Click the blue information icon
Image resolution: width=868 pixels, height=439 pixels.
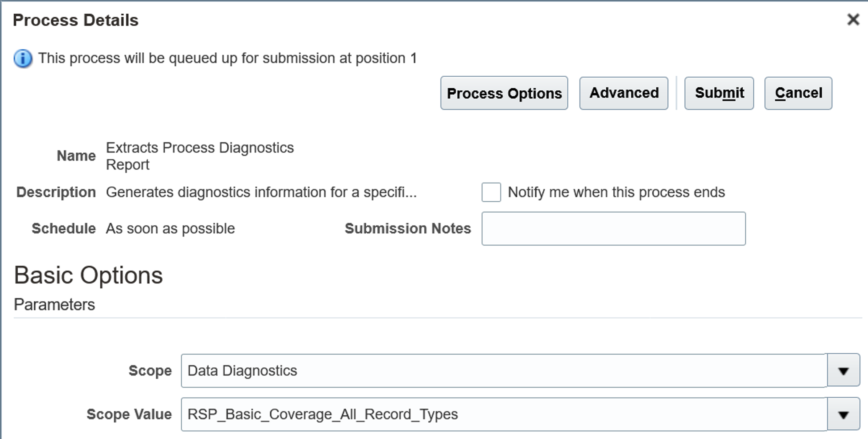23,59
